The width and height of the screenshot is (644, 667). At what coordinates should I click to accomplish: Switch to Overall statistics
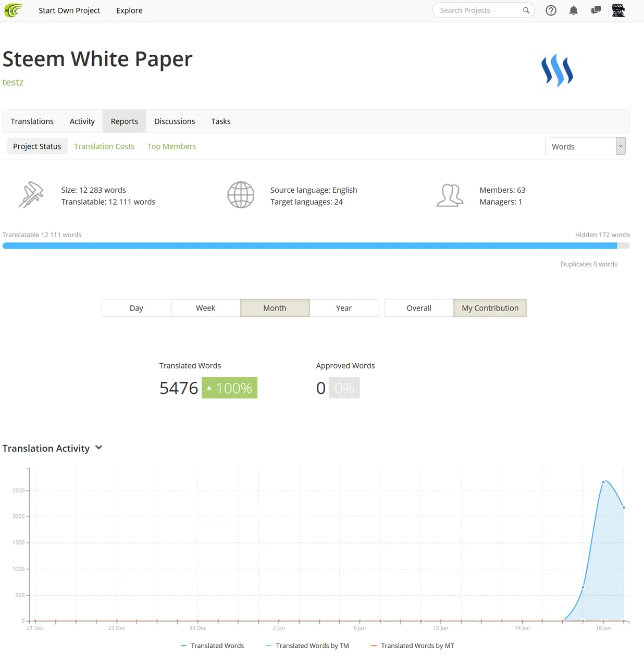419,308
